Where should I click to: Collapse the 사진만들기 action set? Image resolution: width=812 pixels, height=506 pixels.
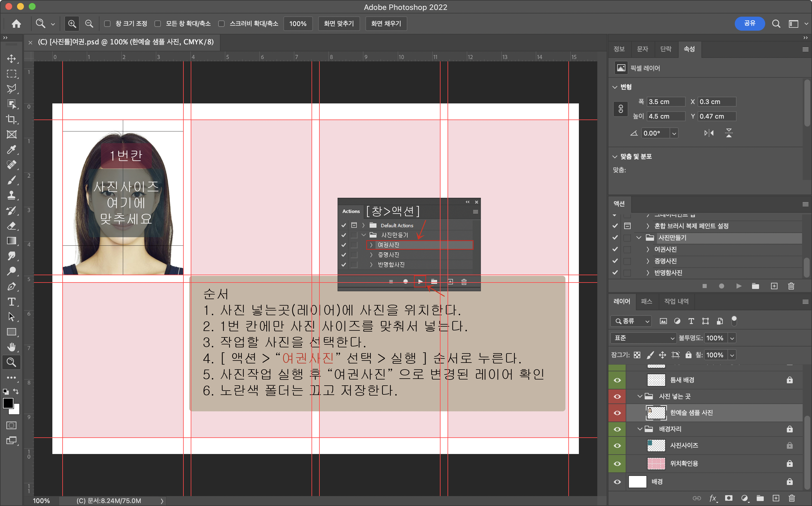click(x=639, y=238)
